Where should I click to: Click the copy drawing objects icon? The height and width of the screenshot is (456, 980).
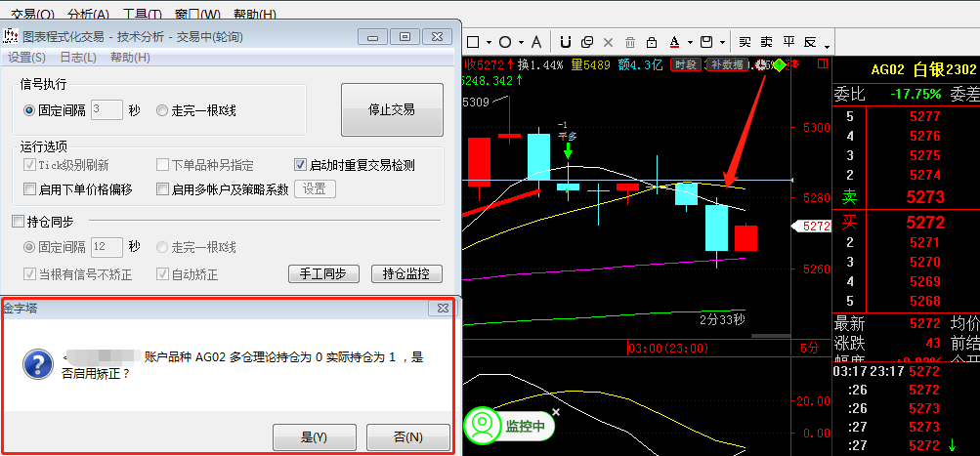pyautogui.click(x=587, y=43)
